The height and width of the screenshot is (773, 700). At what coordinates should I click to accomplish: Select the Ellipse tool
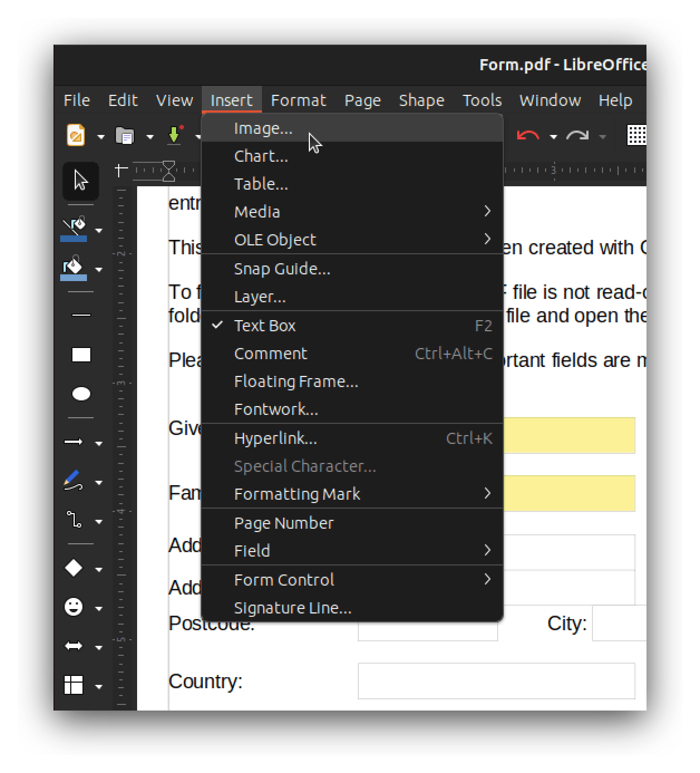(x=81, y=394)
